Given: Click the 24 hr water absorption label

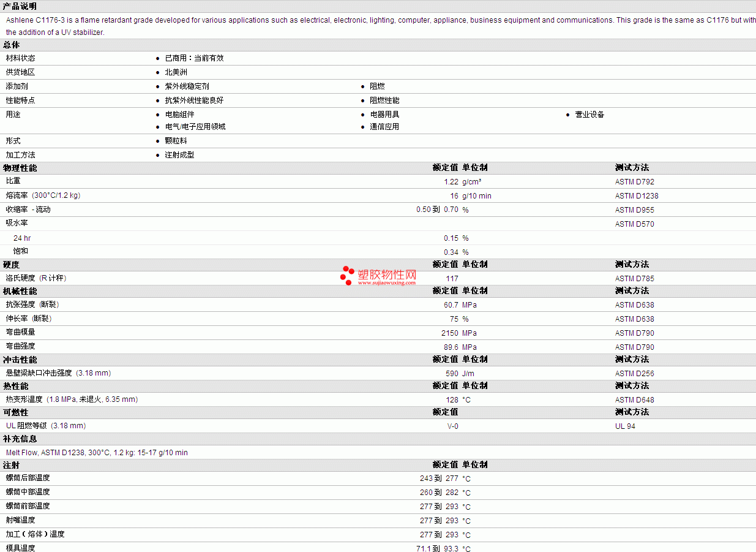Looking at the screenshot, I should [x=22, y=238].
